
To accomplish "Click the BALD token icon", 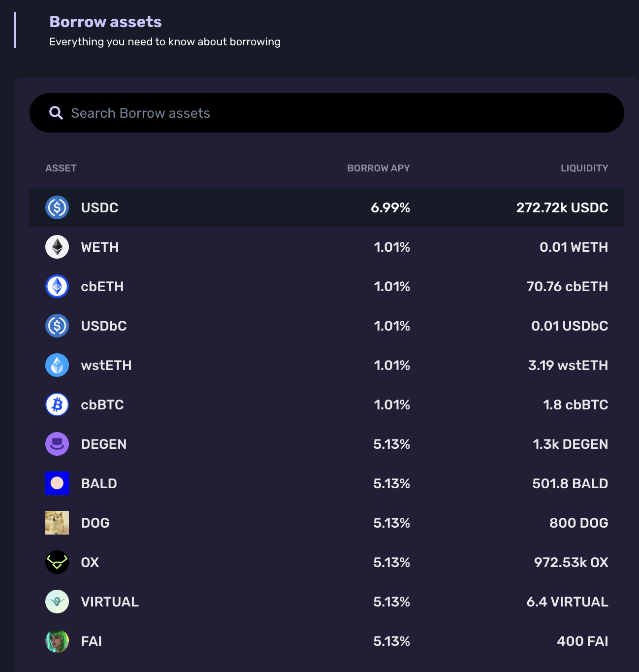I will (57, 483).
